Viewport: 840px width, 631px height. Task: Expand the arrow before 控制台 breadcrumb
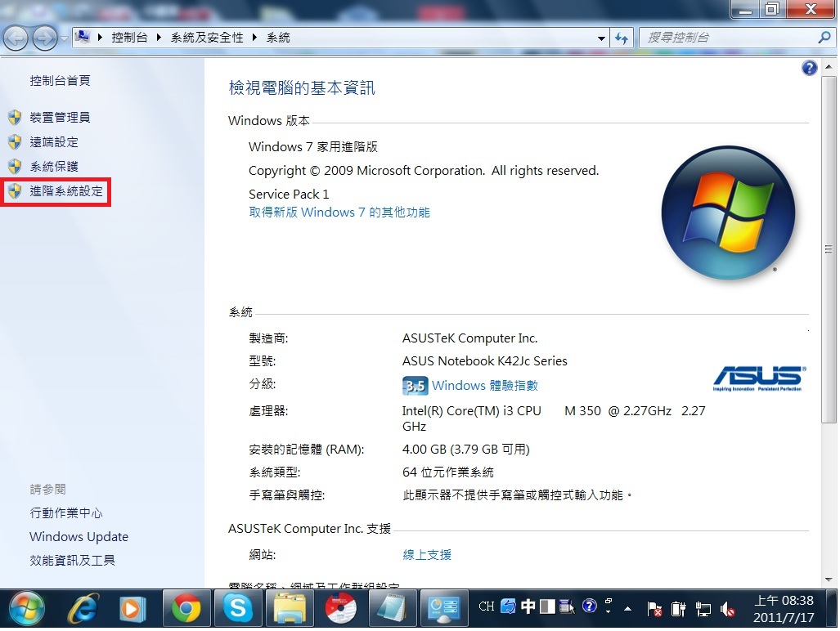coord(100,38)
